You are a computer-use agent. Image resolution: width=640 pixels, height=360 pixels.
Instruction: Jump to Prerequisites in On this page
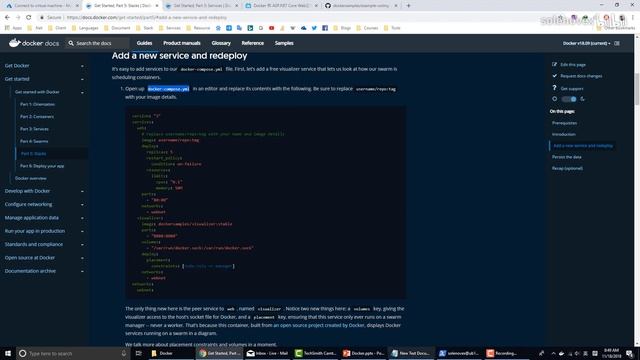pos(564,123)
